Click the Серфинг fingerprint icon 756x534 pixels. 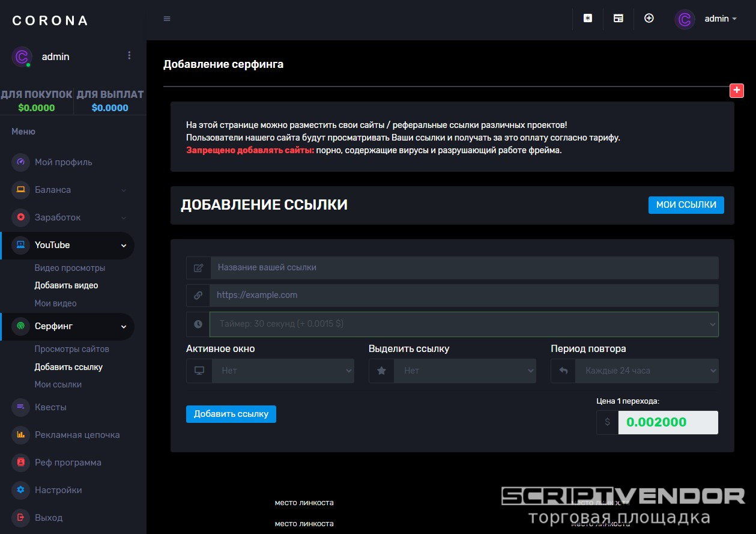point(20,326)
